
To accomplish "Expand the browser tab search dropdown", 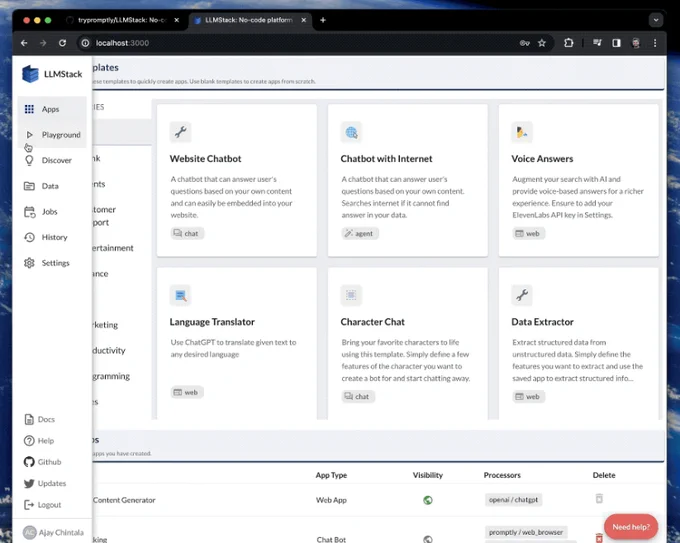I will point(656,20).
